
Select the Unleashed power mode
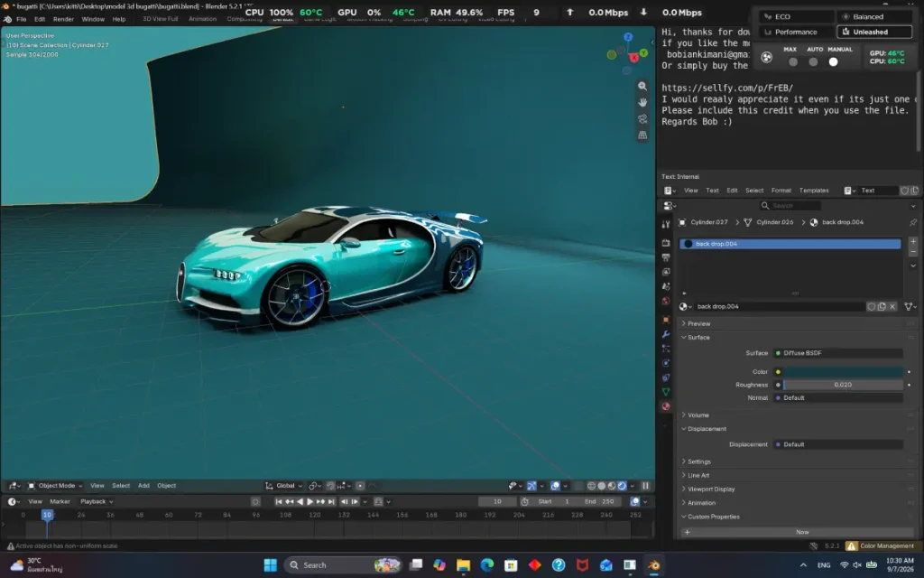[874, 32]
